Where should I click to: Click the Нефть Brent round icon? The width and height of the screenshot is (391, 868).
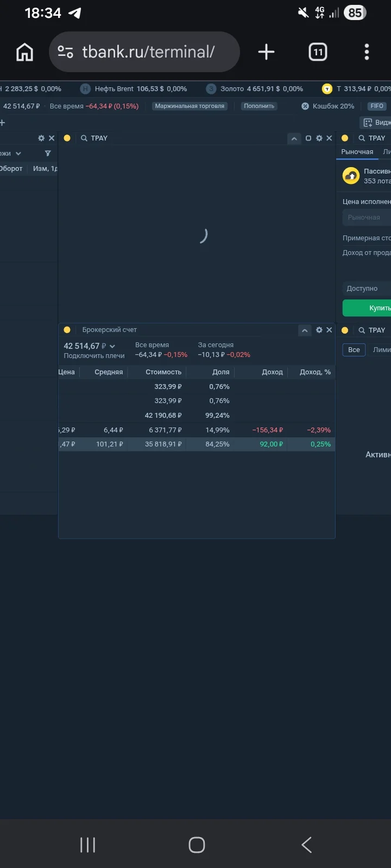pyautogui.click(x=85, y=88)
